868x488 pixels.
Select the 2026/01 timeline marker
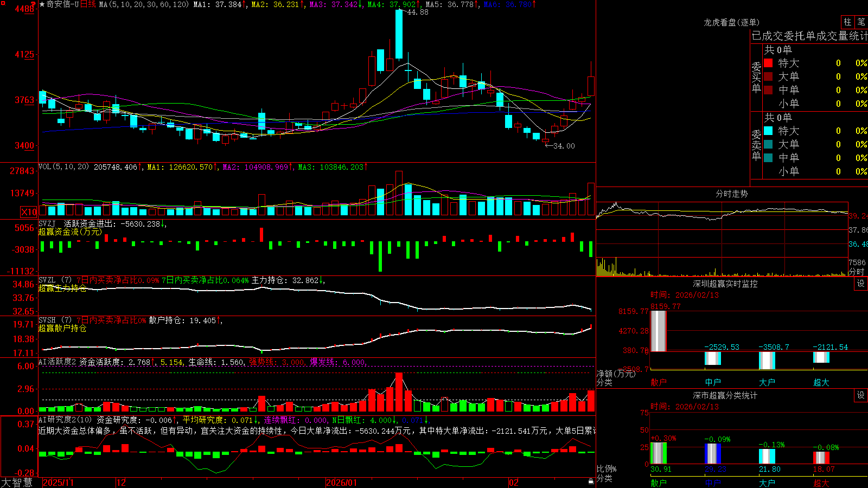342,483
